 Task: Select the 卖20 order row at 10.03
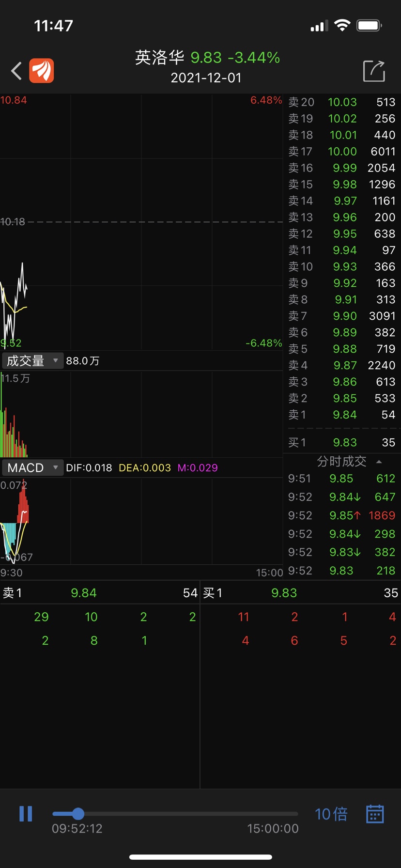click(342, 102)
